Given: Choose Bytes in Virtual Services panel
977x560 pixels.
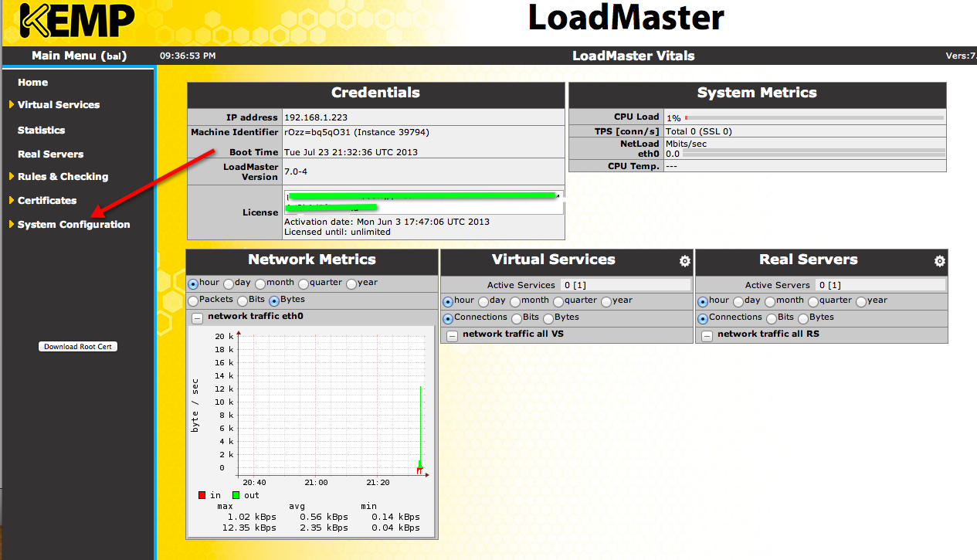Looking at the screenshot, I should (548, 318).
